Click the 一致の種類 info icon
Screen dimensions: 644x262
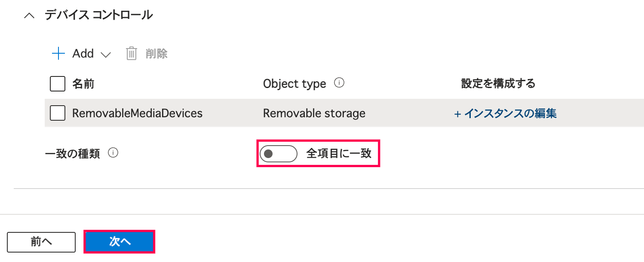click(113, 153)
